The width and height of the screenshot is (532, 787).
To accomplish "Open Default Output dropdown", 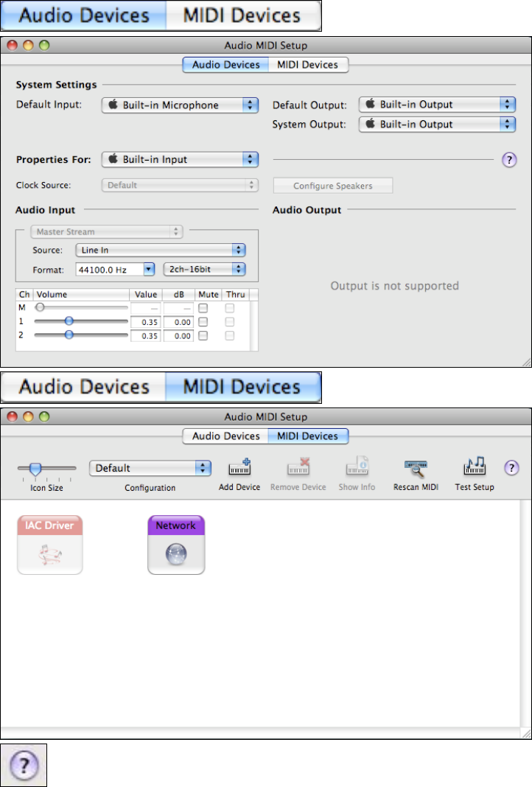I will pyautogui.click(x=437, y=105).
